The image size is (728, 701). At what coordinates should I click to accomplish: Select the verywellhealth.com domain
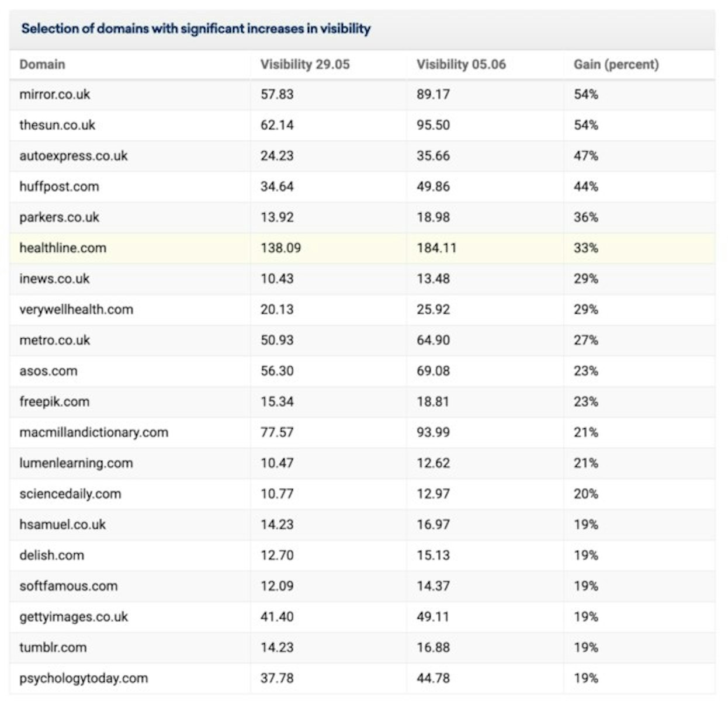[76, 310]
